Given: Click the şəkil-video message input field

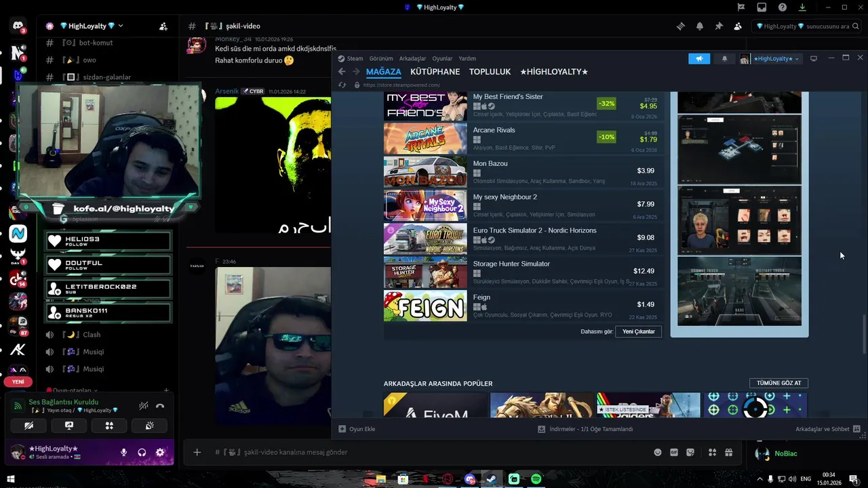Looking at the screenshot, I should [x=427, y=452].
